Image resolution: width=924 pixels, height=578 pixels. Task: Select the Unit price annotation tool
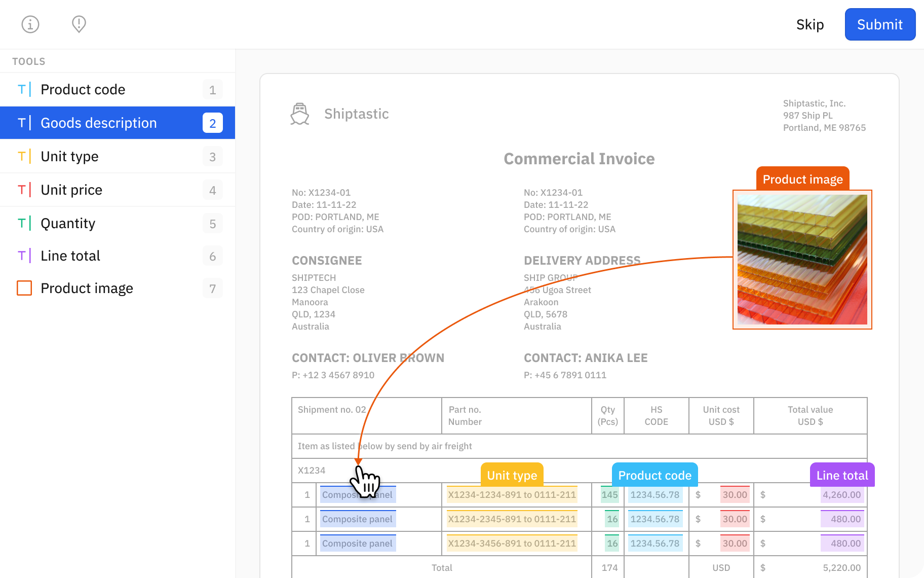(x=71, y=190)
